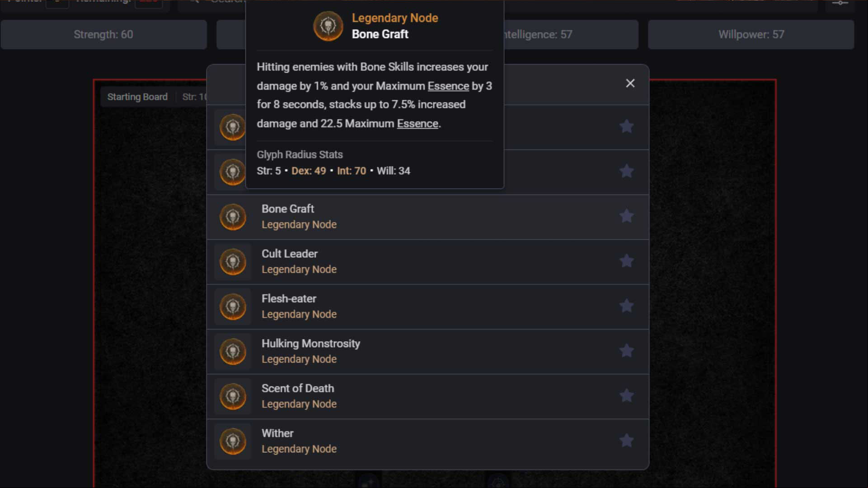Click the Wither legendary node icon

233,441
